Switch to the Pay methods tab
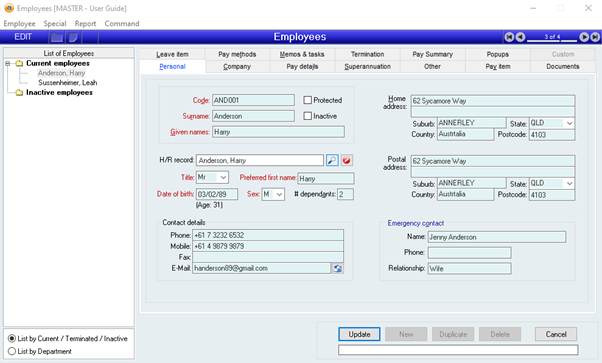Viewport: 602px width, 363px height. (237, 54)
